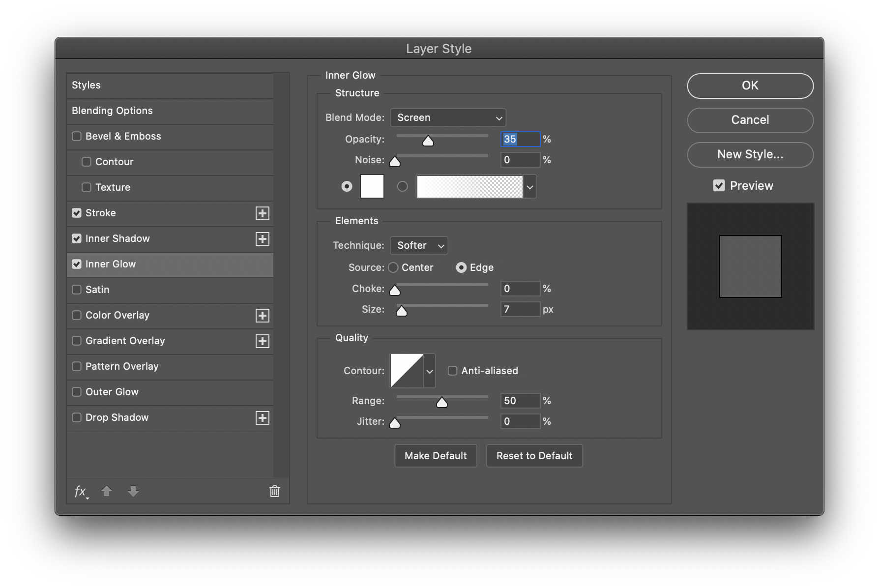Switch to the Satin effect settings
879x588 pixels.
coord(97,290)
